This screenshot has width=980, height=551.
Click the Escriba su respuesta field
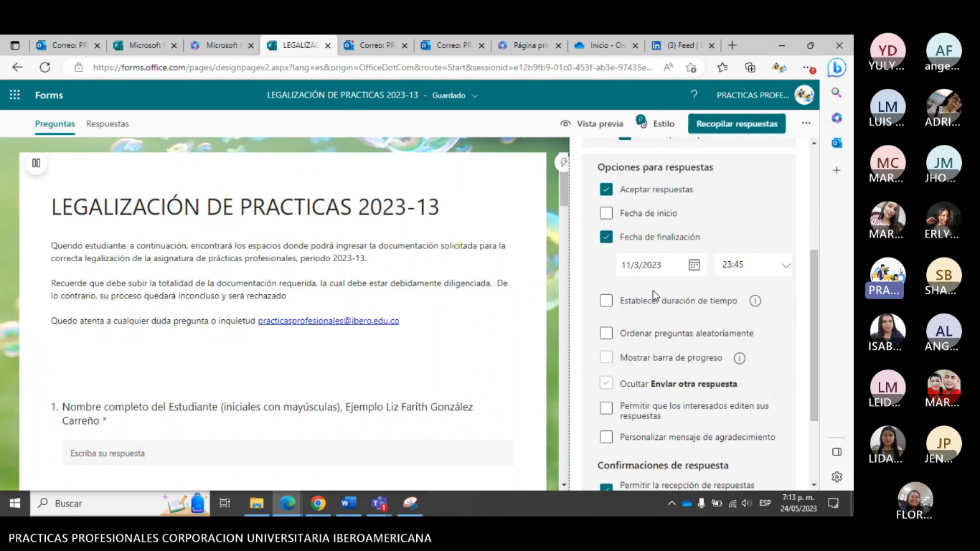click(x=288, y=453)
